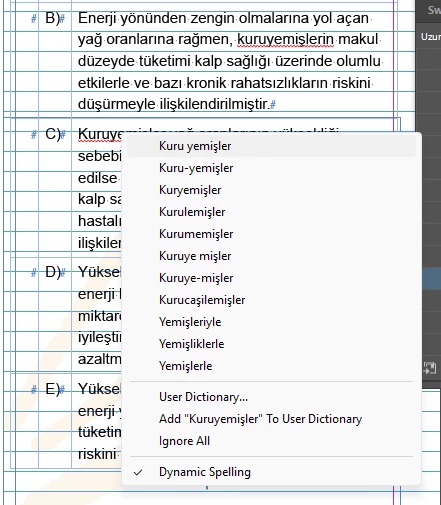Select suggestion "Kurulemişler"

coord(271,212)
